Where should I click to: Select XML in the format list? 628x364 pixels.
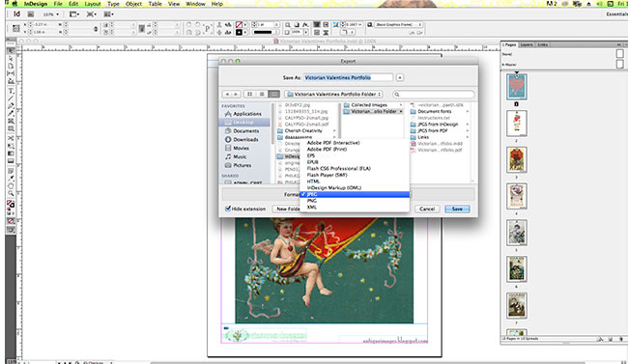click(355, 207)
